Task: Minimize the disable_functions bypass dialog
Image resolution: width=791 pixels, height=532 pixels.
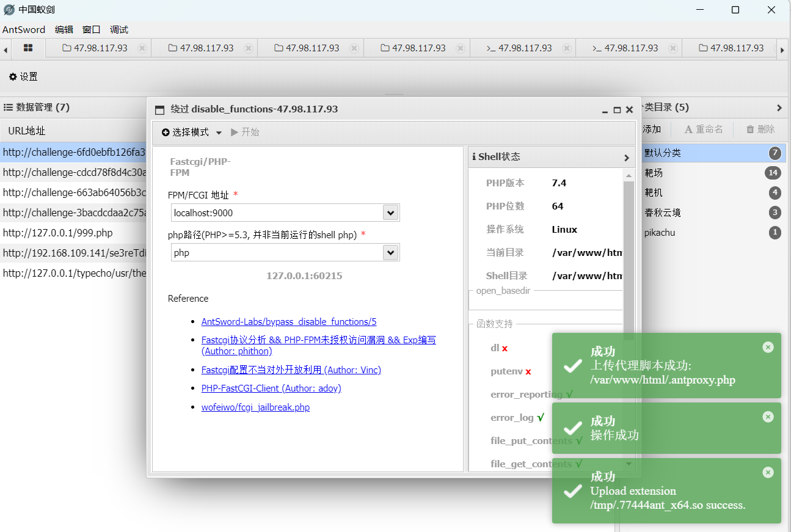Action: [605, 111]
